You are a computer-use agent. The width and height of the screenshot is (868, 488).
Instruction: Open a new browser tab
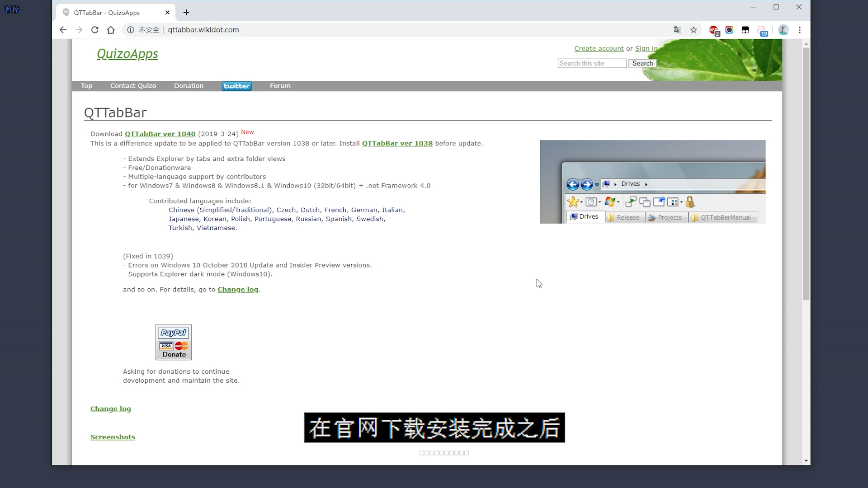(186, 13)
